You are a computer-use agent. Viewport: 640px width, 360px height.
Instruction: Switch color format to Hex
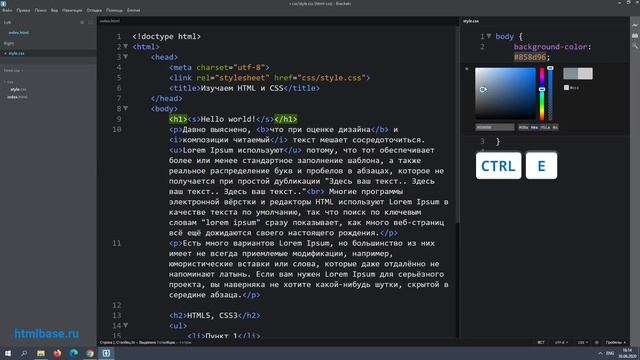(x=534, y=127)
